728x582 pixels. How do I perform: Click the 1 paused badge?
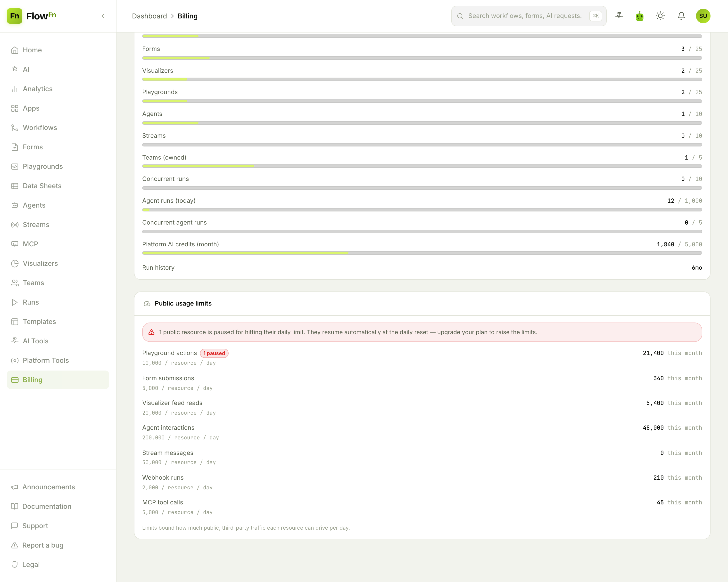pos(214,353)
